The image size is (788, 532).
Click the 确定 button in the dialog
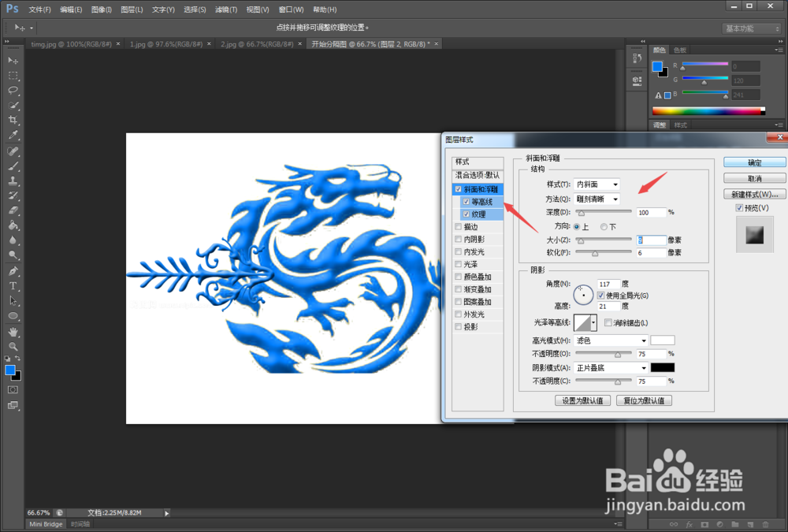click(753, 162)
